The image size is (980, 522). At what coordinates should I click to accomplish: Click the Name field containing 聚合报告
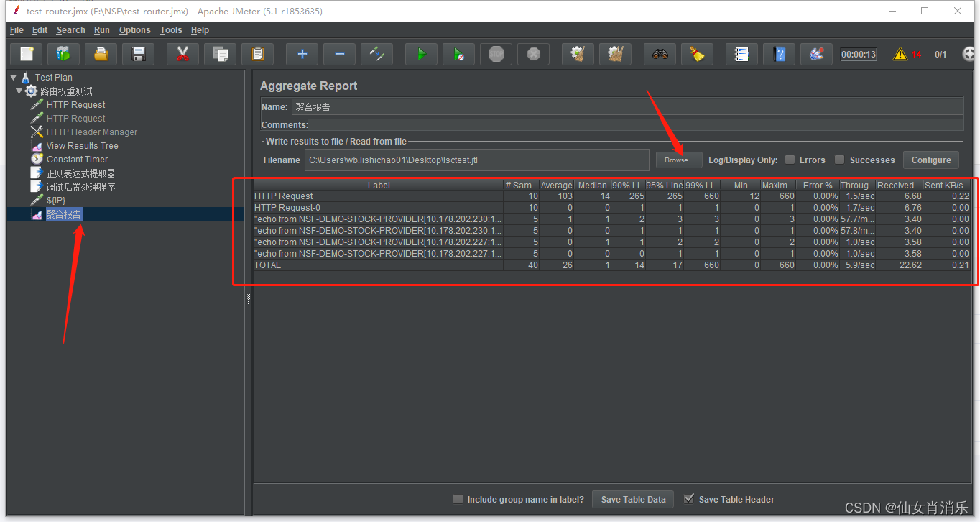(627, 106)
